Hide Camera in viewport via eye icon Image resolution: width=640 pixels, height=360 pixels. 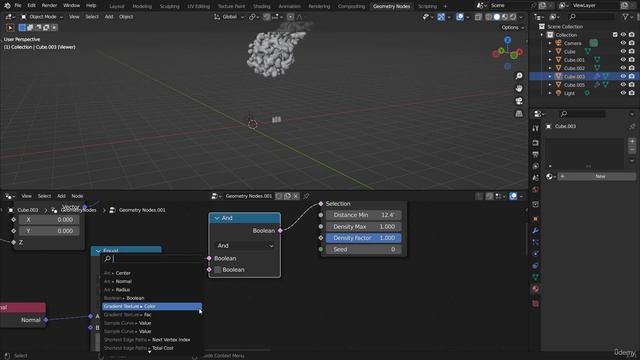coord(623,43)
